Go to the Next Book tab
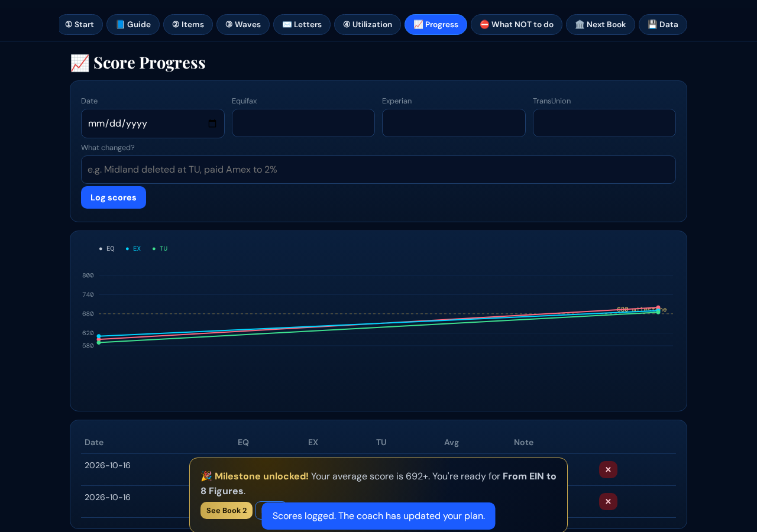The height and width of the screenshot is (532, 757). [x=600, y=25]
